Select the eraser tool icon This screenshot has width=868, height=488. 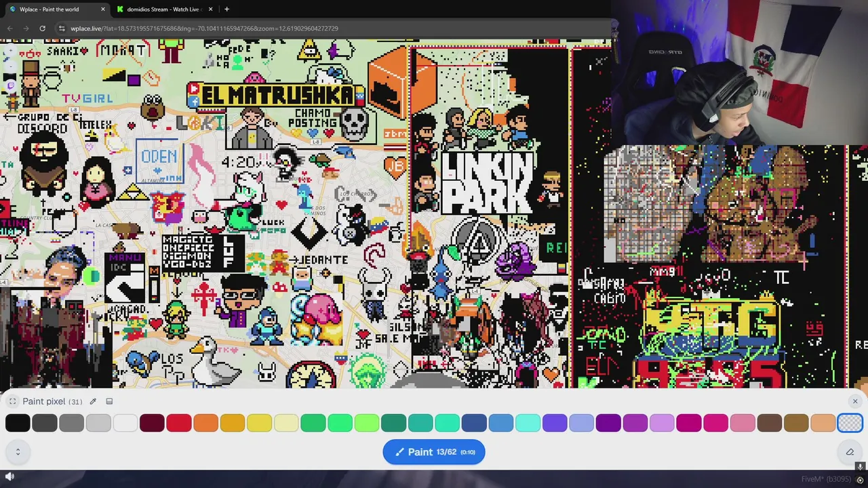click(850, 452)
